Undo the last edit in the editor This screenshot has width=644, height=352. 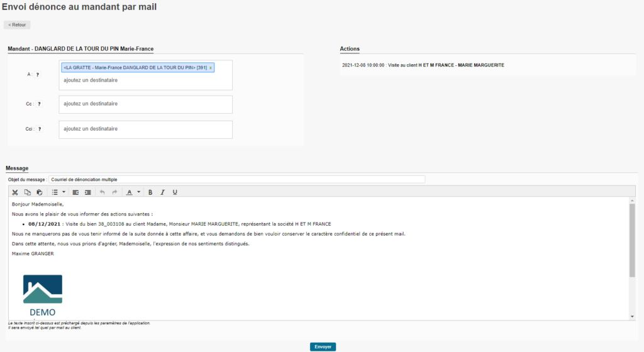pos(103,192)
